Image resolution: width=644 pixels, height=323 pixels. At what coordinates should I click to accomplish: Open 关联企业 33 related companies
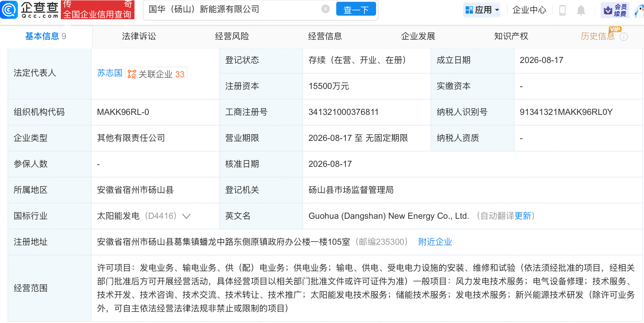click(156, 74)
